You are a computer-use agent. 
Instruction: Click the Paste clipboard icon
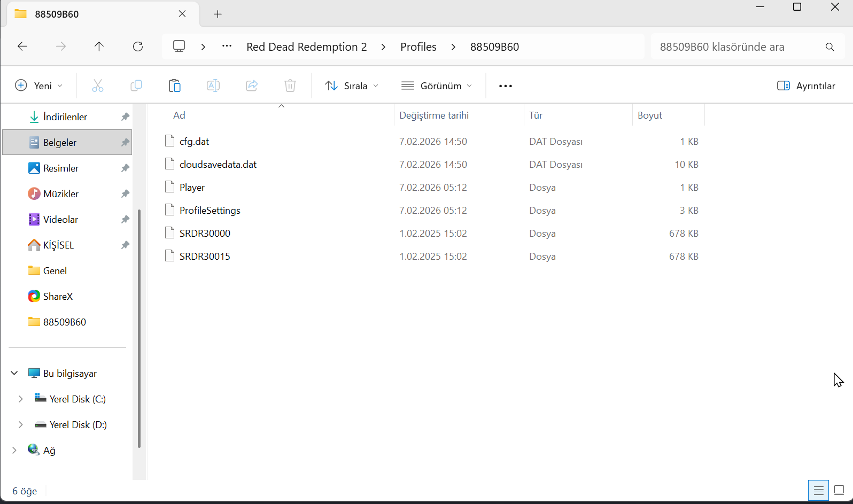click(175, 86)
